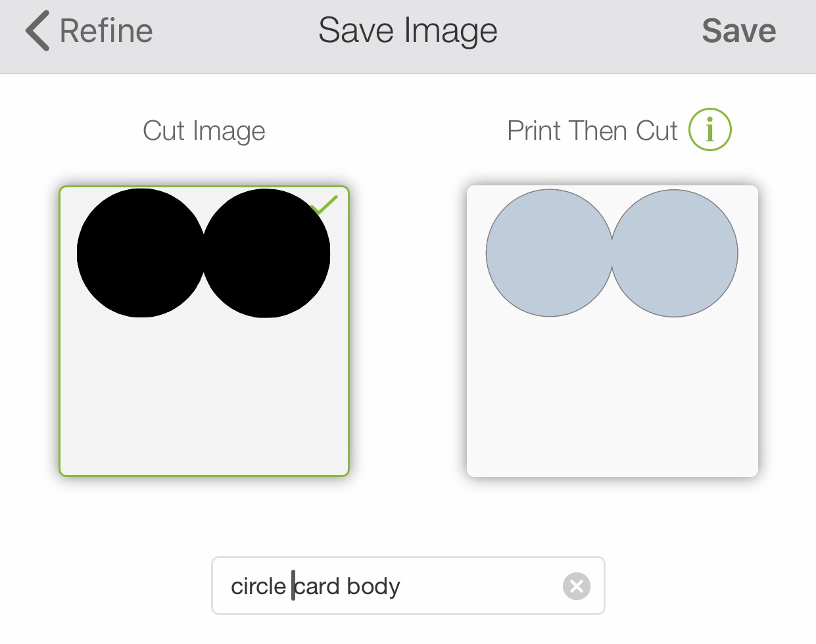Clear the image name with the X icon
The height and width of the screenshot is (644, 816).
click(x=576, y=586)
